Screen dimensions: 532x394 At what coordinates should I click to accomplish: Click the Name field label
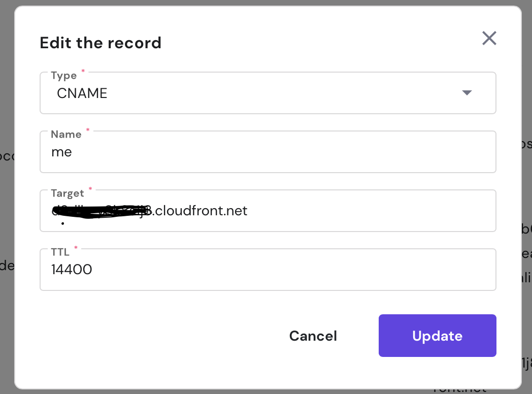click(x=66, y=135)
